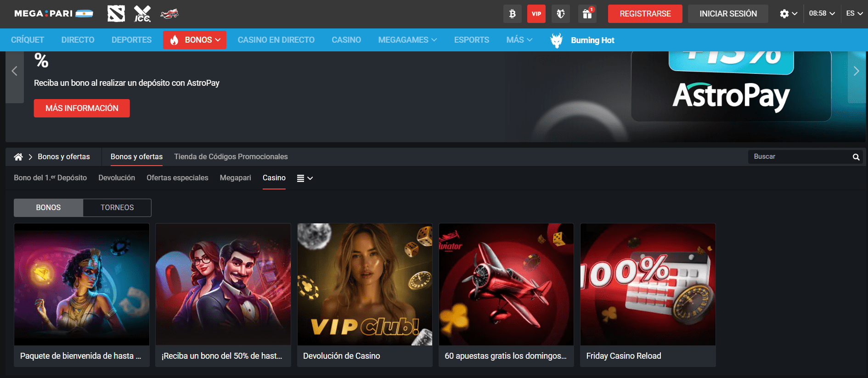Open the gift box icon with notification
Viewport: 868px width, 378px height.
click(x=587, y=14)
